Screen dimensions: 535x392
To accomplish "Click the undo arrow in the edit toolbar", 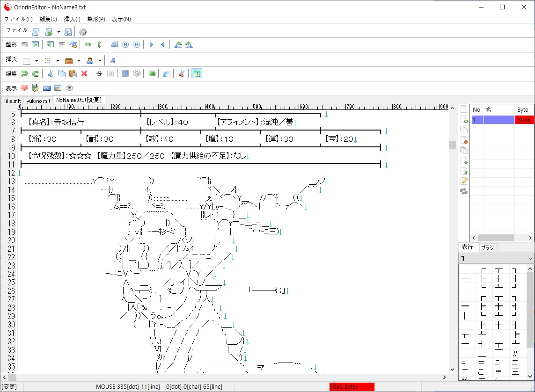I will coord(24,73).
